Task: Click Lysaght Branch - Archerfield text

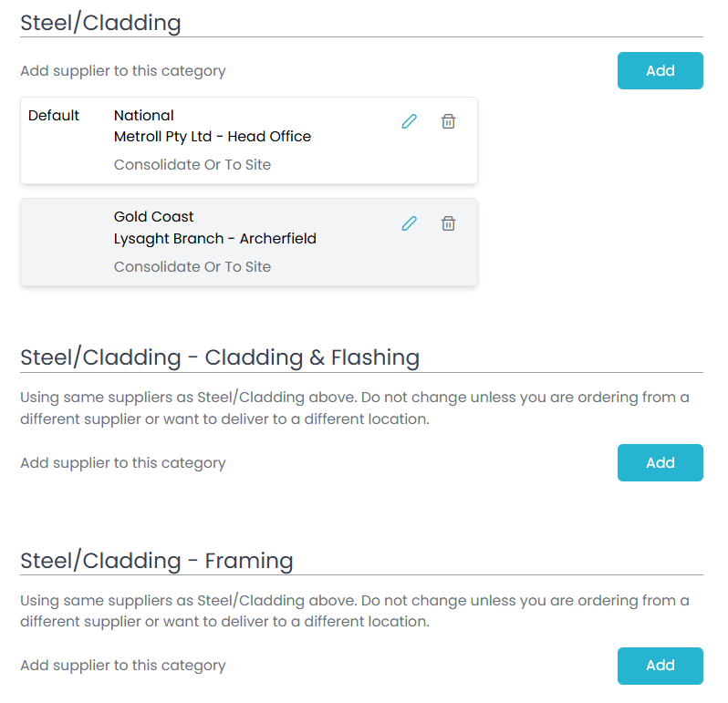Action: click(x=215, y=239)
